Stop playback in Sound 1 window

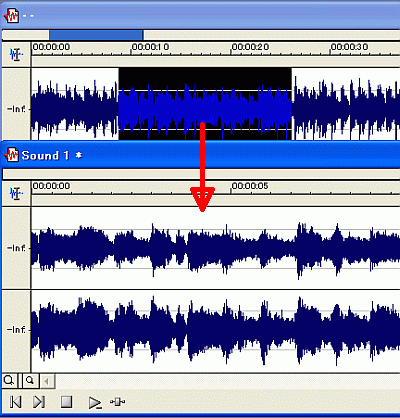click(x=66, y=402)
